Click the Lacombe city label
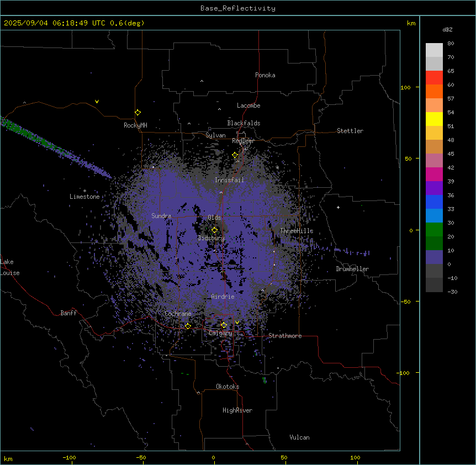This screenshot has width=476, height=465. coord(248,105)
